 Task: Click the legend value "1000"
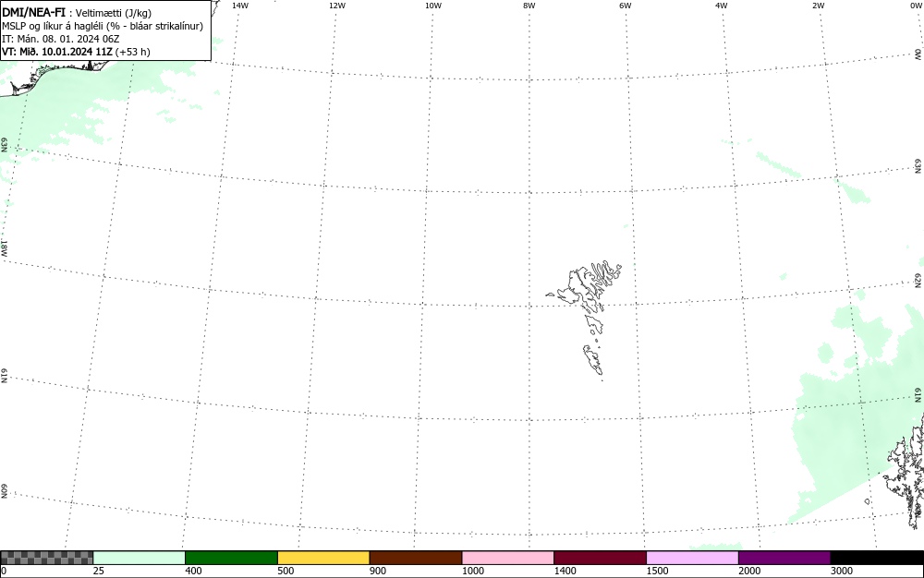point(473,571)
